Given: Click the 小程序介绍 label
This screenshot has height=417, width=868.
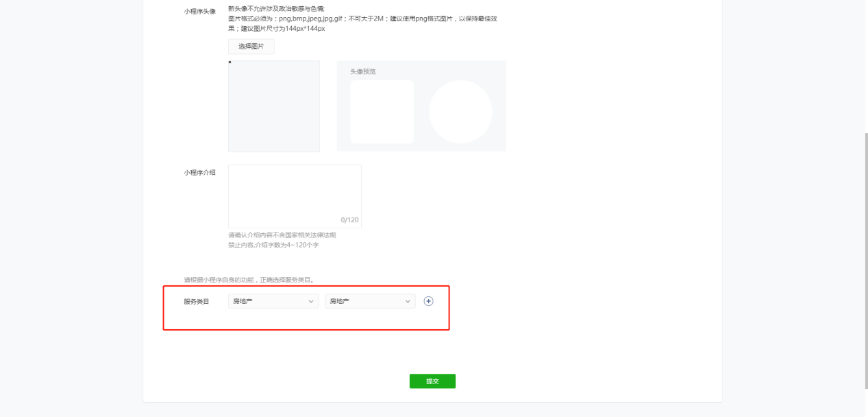Looking at the screenshot, I should point(199,173).
